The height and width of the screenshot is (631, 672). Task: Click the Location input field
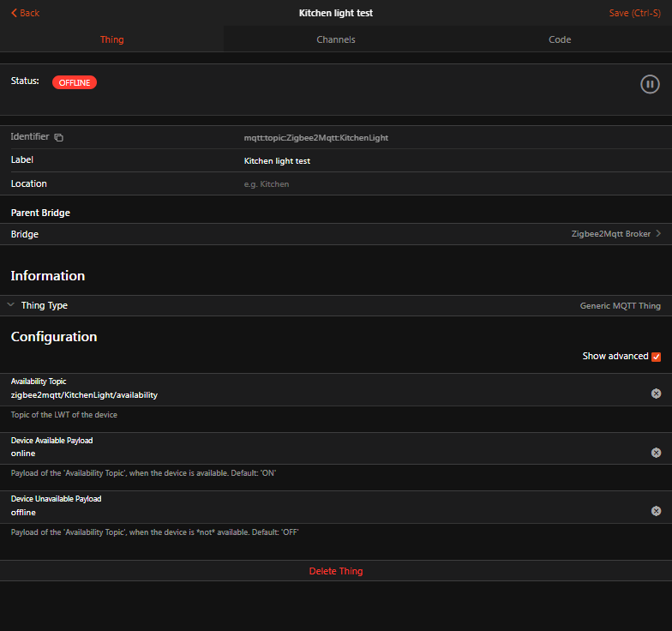coord(343,184)
